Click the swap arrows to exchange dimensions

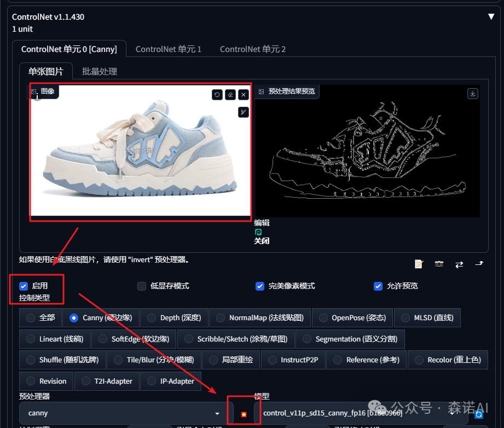[x=459, y=264]
